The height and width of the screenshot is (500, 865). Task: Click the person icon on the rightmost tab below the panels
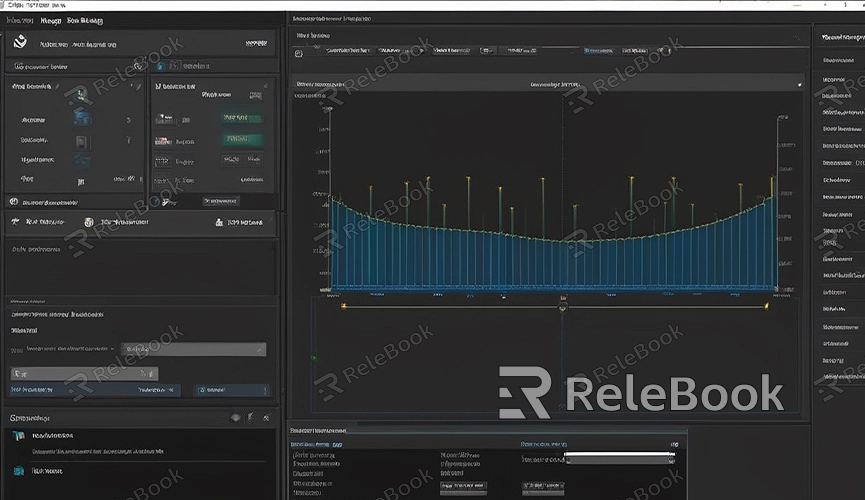219,222
